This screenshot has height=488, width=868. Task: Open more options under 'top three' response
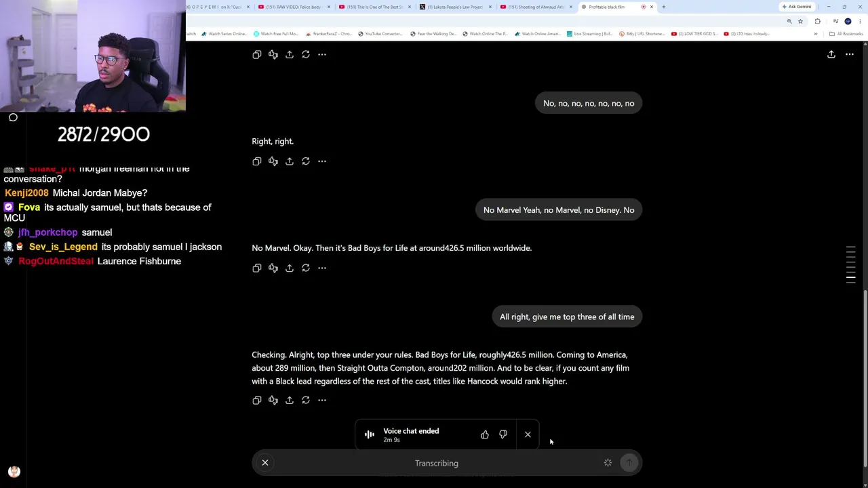pyautogui.click(x=322, y=401)
